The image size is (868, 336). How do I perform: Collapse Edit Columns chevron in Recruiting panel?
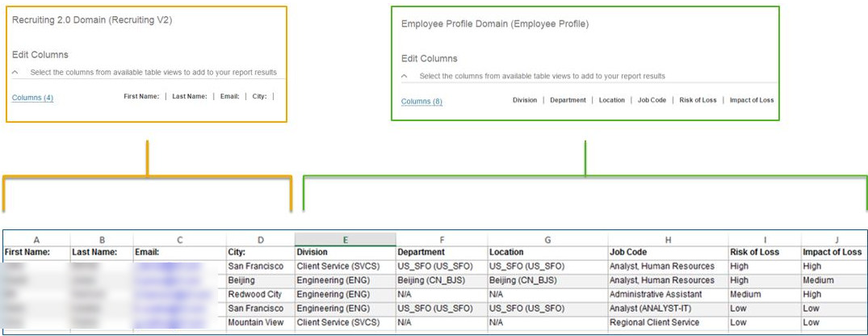click(x=15, y=73)
